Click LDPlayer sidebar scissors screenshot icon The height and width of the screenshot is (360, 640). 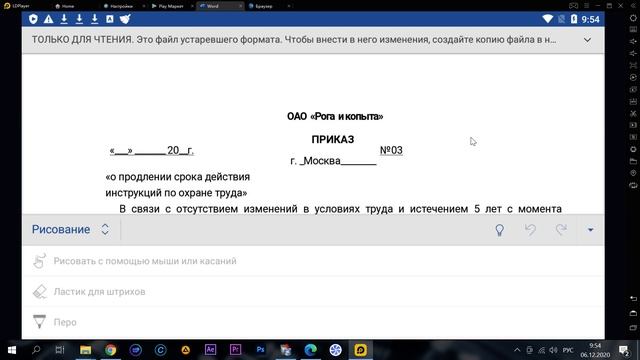click(x=633, y=113)
